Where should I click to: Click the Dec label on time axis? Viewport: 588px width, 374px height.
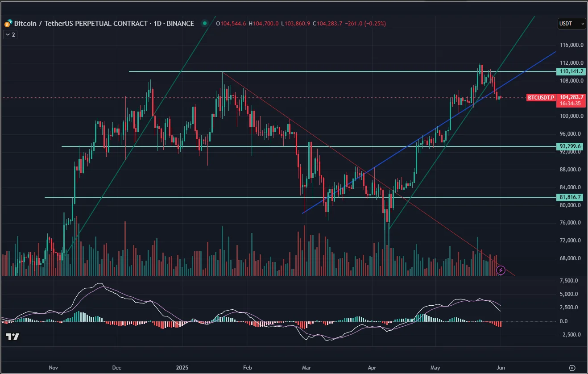click(116, 368)
